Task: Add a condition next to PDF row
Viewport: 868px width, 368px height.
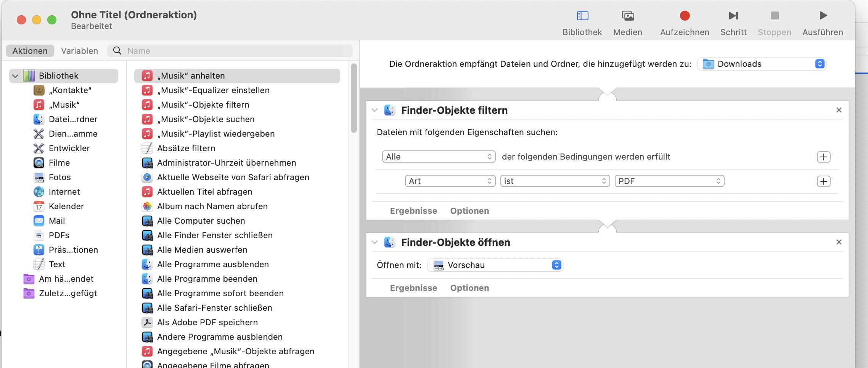Action: tap(823, 181)
